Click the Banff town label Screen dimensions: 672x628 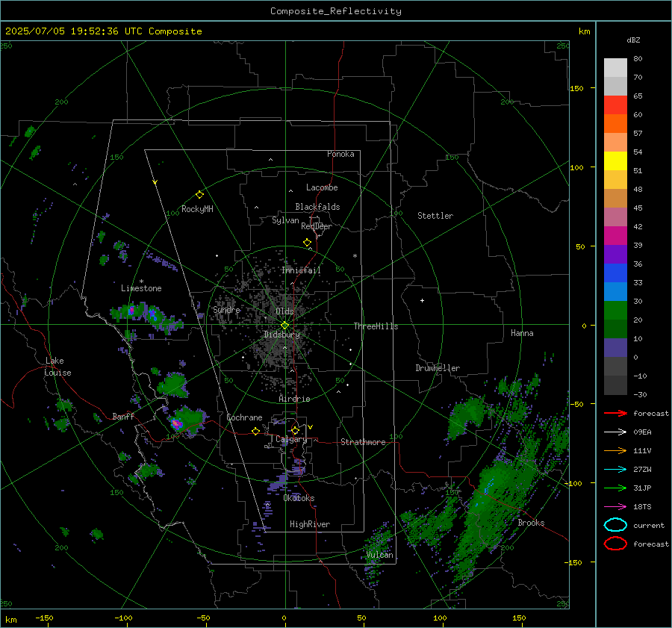point(123,416)
